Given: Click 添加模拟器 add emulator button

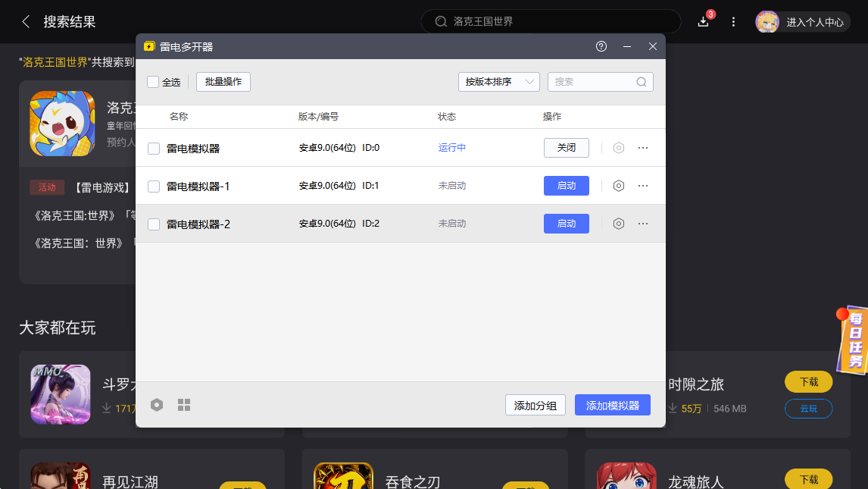Looking at the screenshot, I should (612, 405).
